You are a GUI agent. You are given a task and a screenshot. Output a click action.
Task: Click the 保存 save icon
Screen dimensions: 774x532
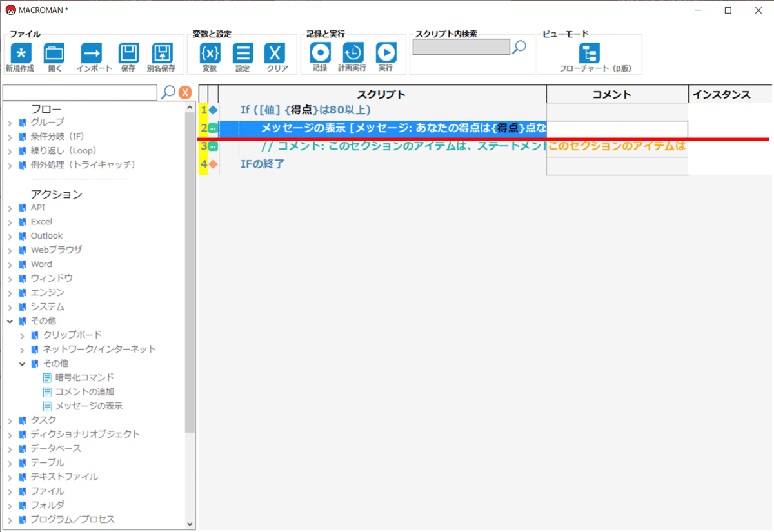pyautogui.click(x=129, y=53)
